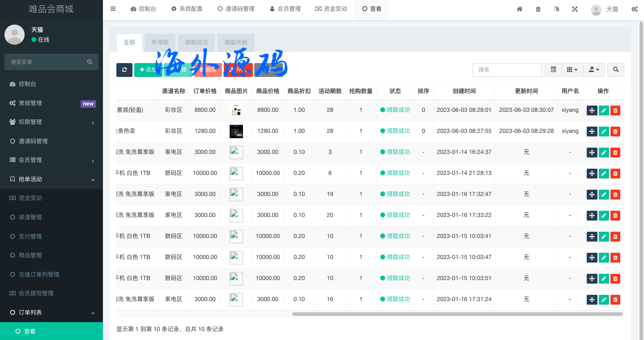Screen dimensions: 644x340
Task: Click the home icon in top bar
Action: [x=520, y=9]
